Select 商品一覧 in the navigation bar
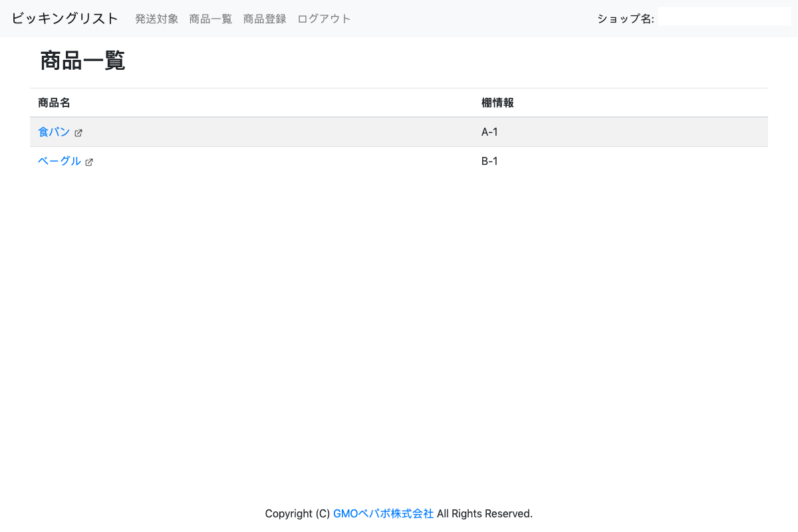This screenshot has height=532, width=798. (x=211, y=19)
